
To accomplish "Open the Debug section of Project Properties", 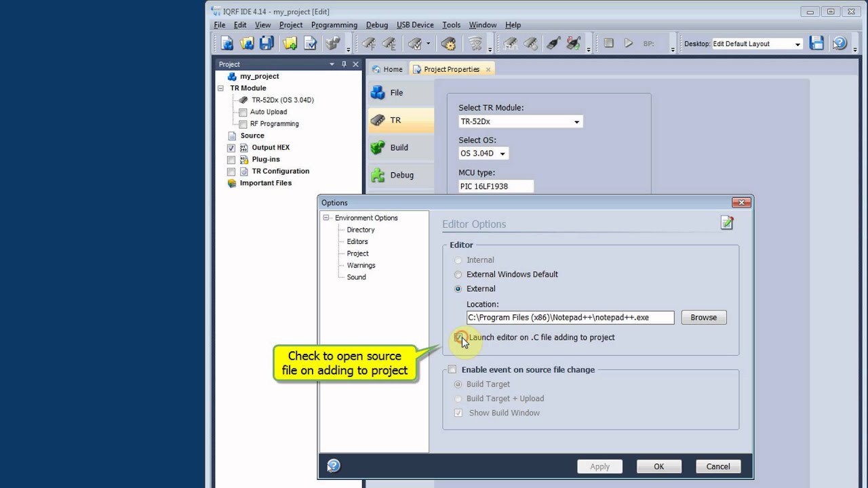I will click(401, 175).
